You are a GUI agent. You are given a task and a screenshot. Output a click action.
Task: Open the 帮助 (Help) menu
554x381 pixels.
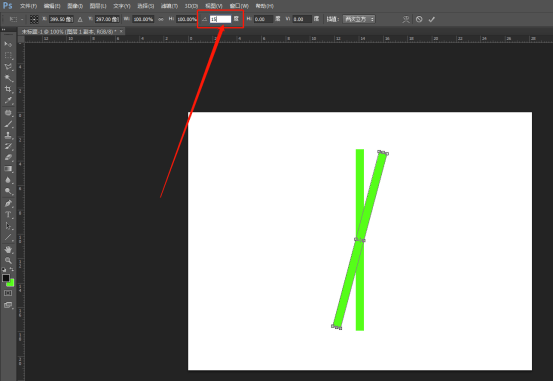click(x=264, y=6)
